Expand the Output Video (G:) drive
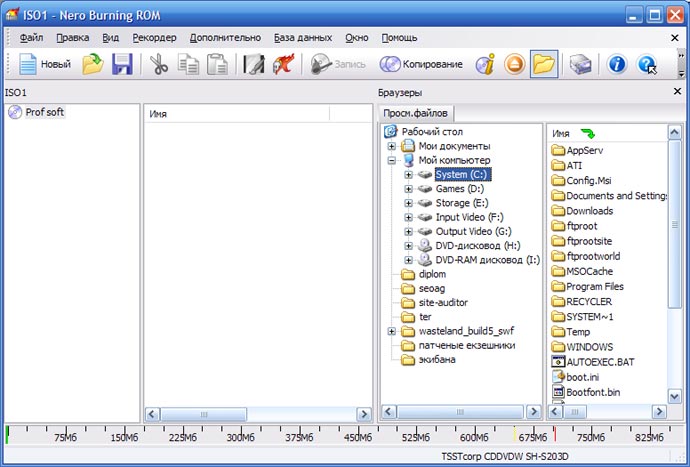This screenshot has width=690, height=467. click(x=408, y=232)
